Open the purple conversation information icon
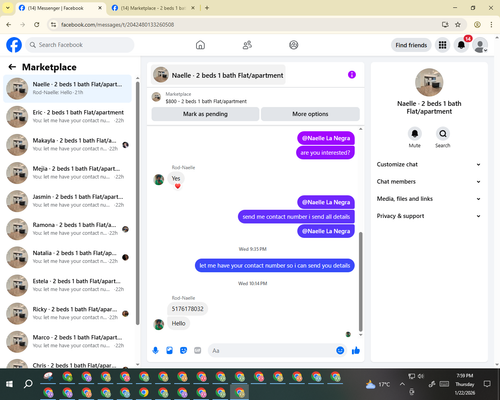 [x=352, y=75]
